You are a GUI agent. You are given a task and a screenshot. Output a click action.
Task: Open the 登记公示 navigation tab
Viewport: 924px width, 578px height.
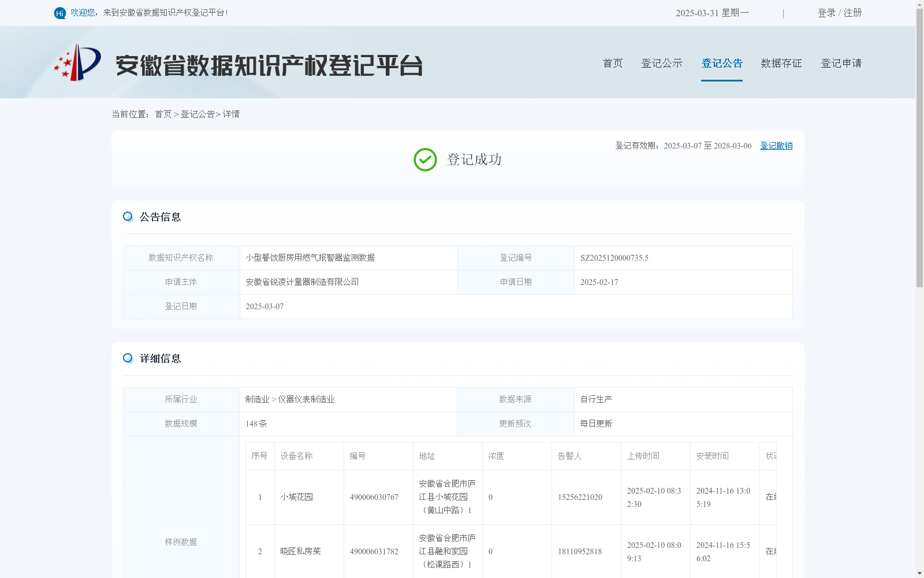click(x=662, y=63)
